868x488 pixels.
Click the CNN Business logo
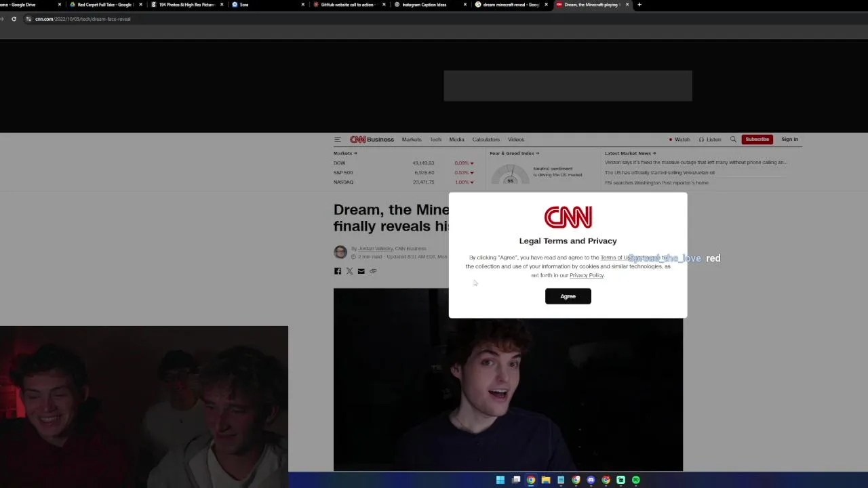372,140
